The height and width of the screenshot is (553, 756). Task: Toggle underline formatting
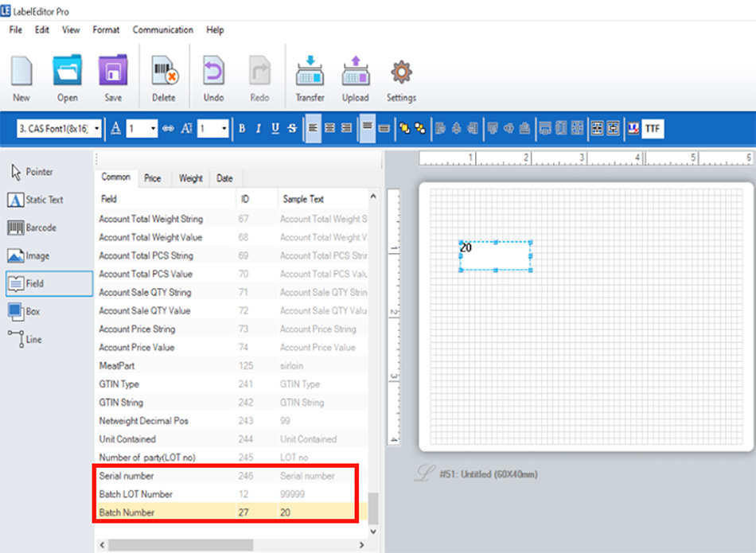(x=275, y=129)
